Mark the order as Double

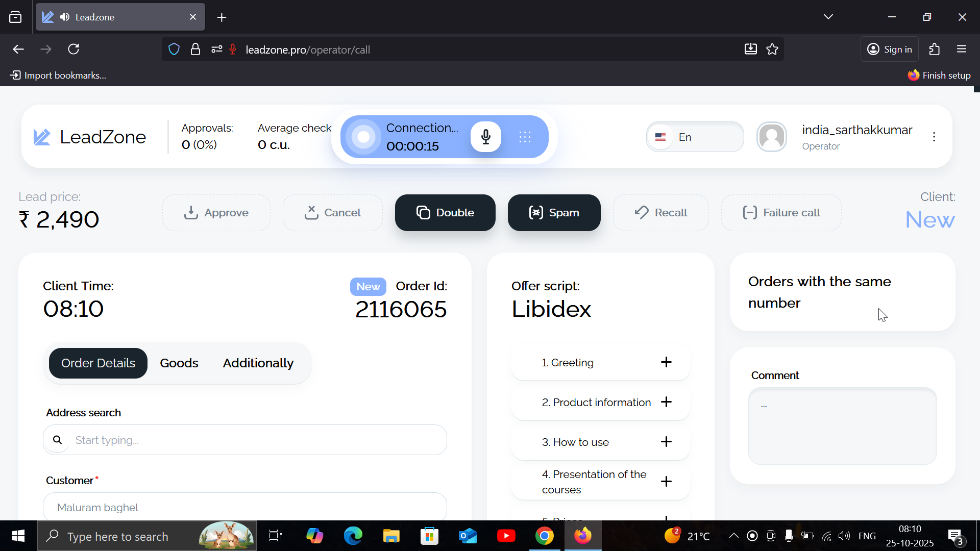pyautogui.click(x=445, y=213)
